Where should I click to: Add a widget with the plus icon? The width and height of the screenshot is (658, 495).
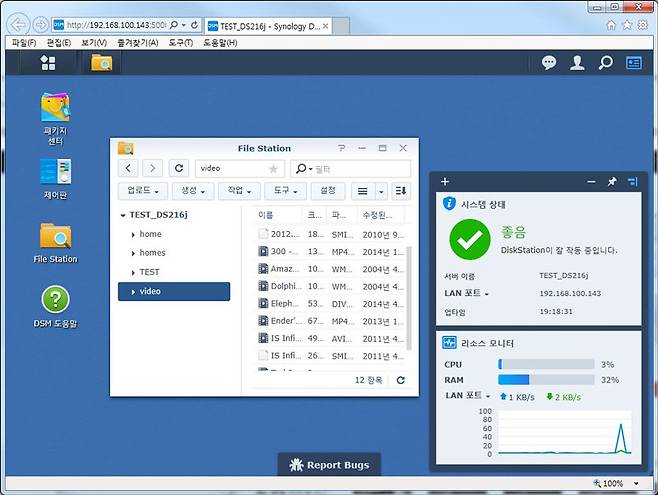pyautogui.click(x=445, y=182)
